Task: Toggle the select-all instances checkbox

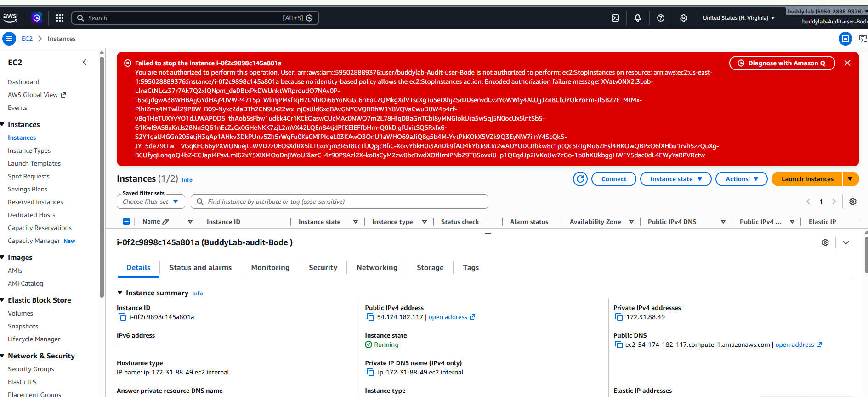Action: [x=126, y=221]
